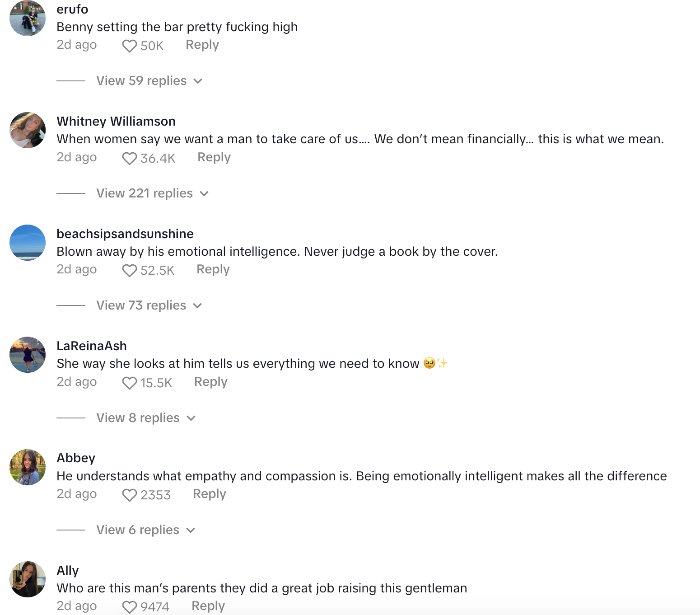Show 73 replies under beachsipsandsunshine
Image resolution: width=700 pixels, height=615 pixels.
tap(149, 305)
